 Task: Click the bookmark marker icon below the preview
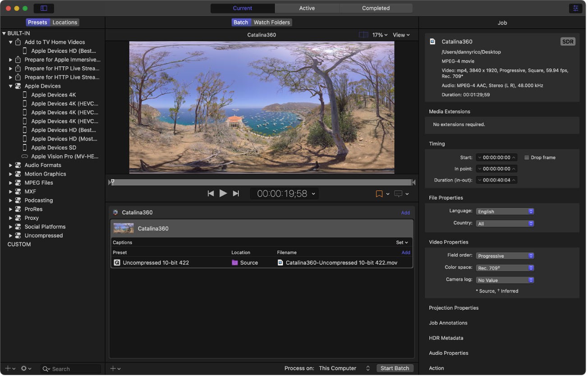pos(379,193)
